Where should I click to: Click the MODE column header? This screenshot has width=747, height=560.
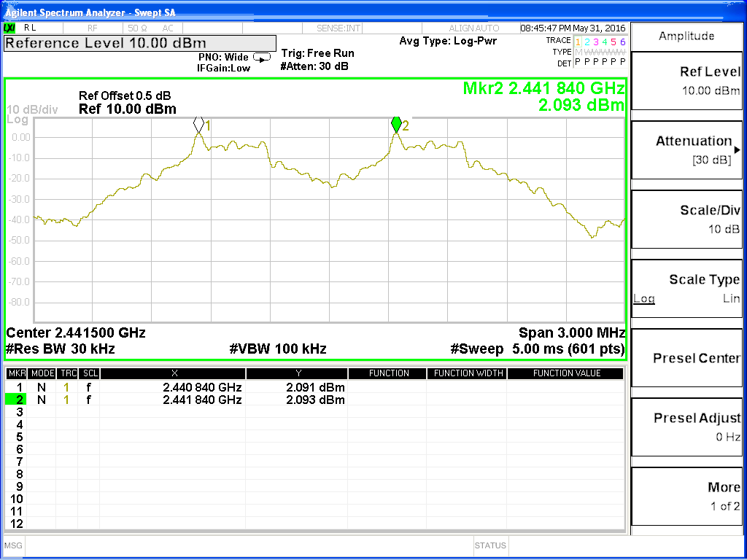click(42, 374)
